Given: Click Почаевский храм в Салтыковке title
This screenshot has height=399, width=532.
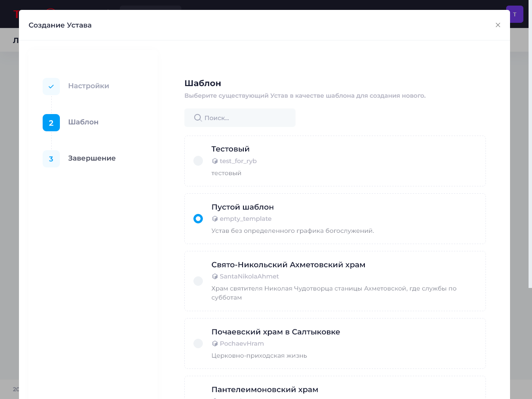Looking at the screenshot, I should [276, 332].
